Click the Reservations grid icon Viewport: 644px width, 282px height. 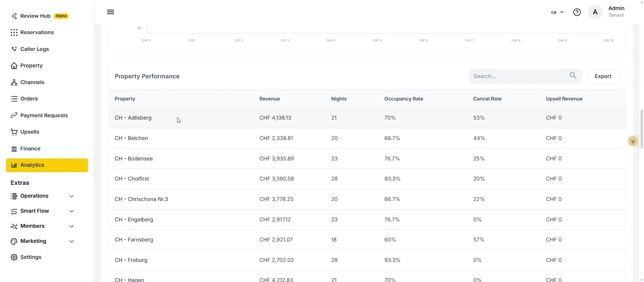click(14, 32)
